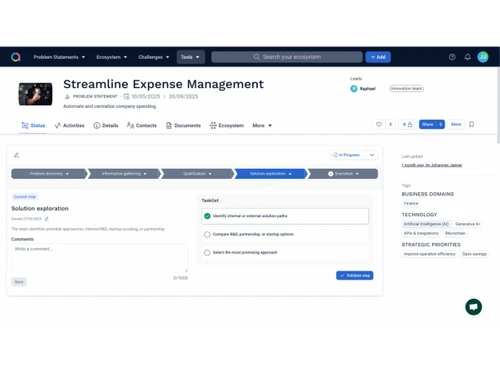Image resolution: width=500 pixels, height=375 pixels.
Task: Open the notifications bell
Action: point(468,57)
